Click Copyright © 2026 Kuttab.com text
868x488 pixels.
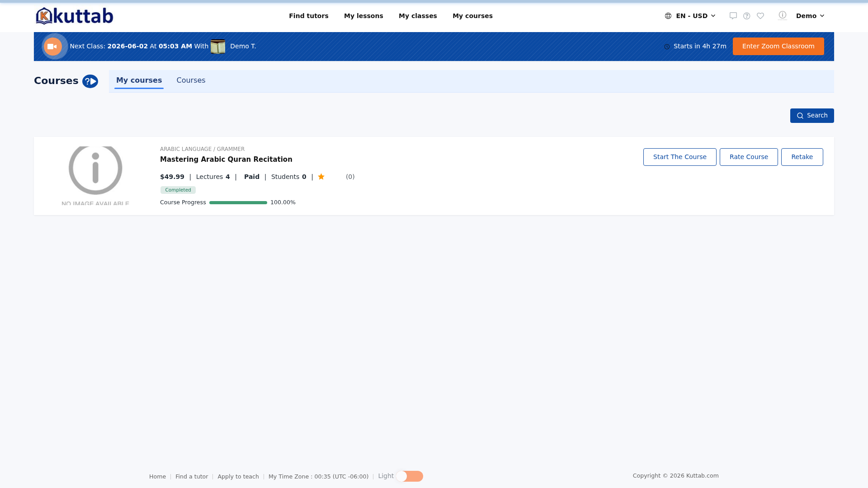tap(675, 476)
